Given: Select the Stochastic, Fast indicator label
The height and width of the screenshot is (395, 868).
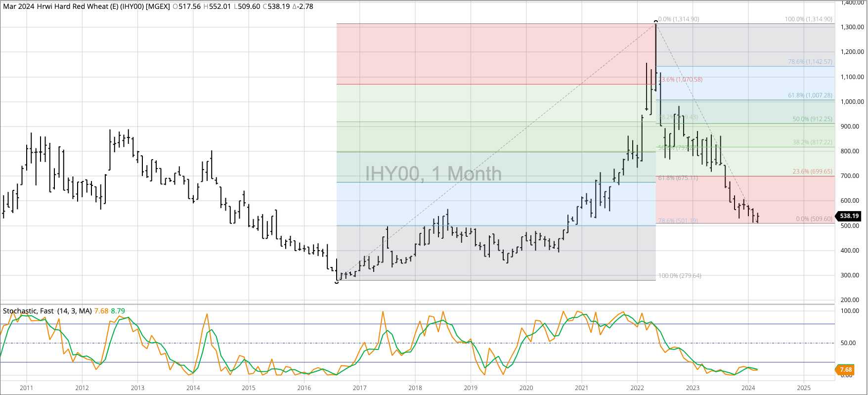Looking at the screenshot, I should point(47,311).
